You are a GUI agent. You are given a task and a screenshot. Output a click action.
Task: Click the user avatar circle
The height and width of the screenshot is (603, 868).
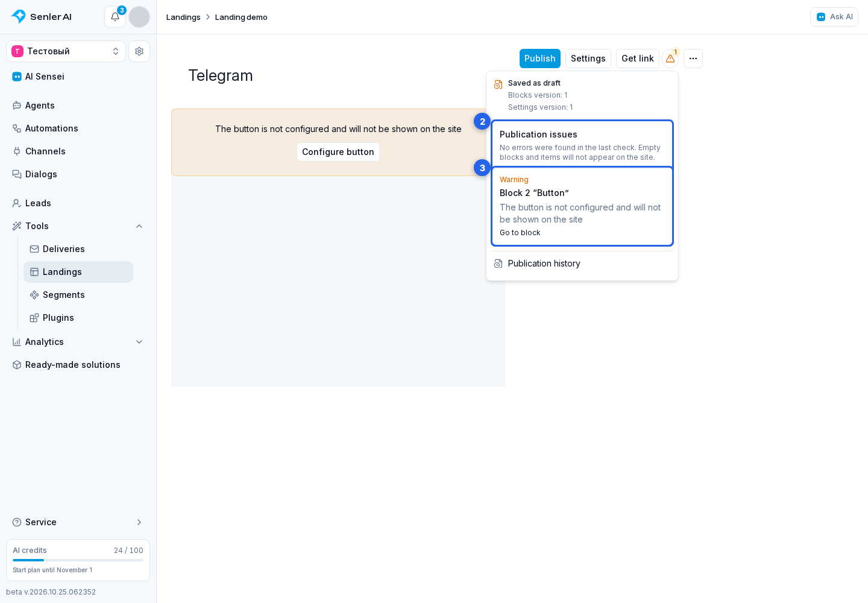(x=139, y=17)
